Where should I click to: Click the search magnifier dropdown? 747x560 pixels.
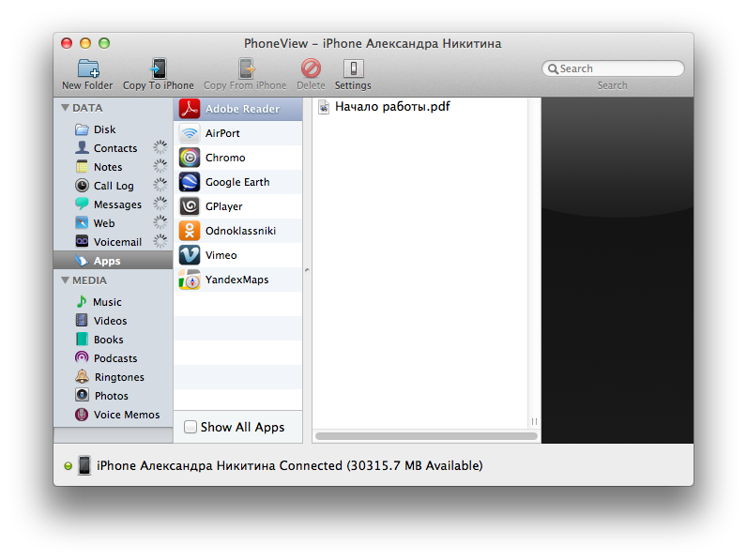[554, 68]
